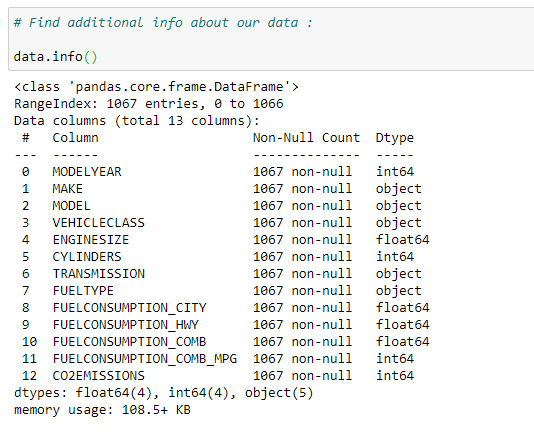Viewport: 534px width, 435px height.
Task: Click the ENGINESIZE column name
Action: (91, 240)
